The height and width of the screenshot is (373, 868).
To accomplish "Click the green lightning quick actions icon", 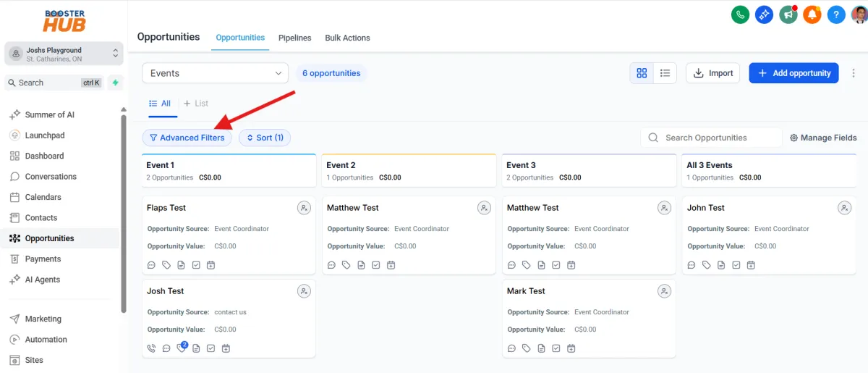I will point(115,83).
